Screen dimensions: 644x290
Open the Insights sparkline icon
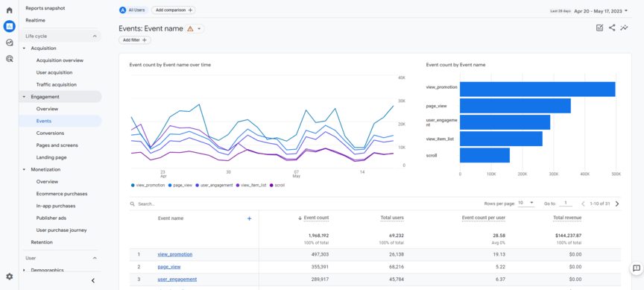pyautogui.click(x=625, y=28)
